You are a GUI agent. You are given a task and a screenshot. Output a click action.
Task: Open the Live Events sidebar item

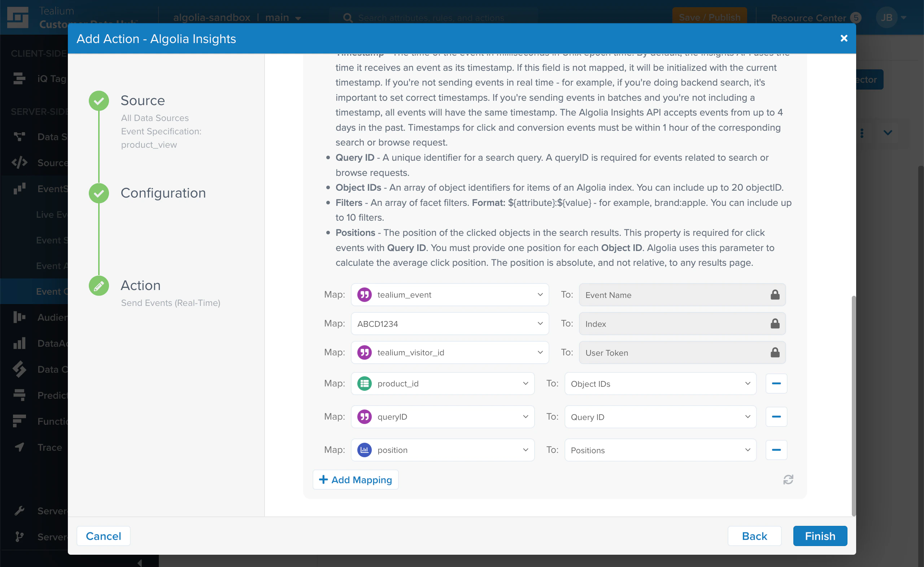coord(52,214)
